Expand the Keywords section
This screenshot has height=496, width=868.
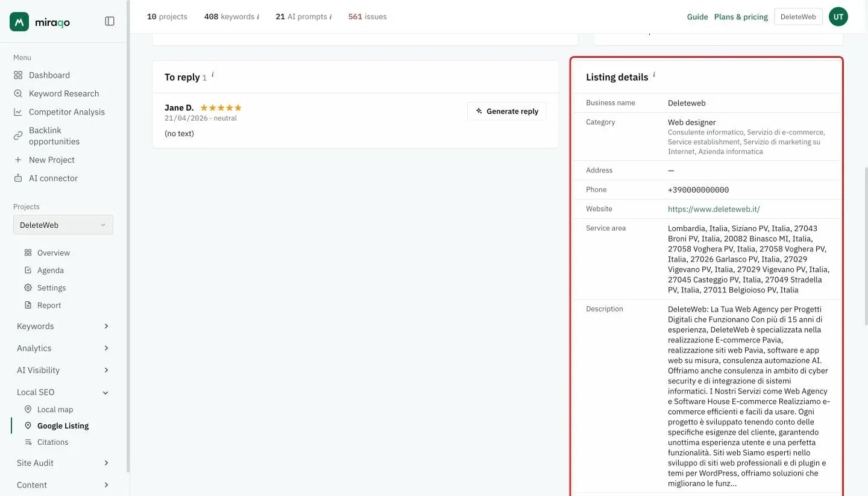(x=63, y=326)
